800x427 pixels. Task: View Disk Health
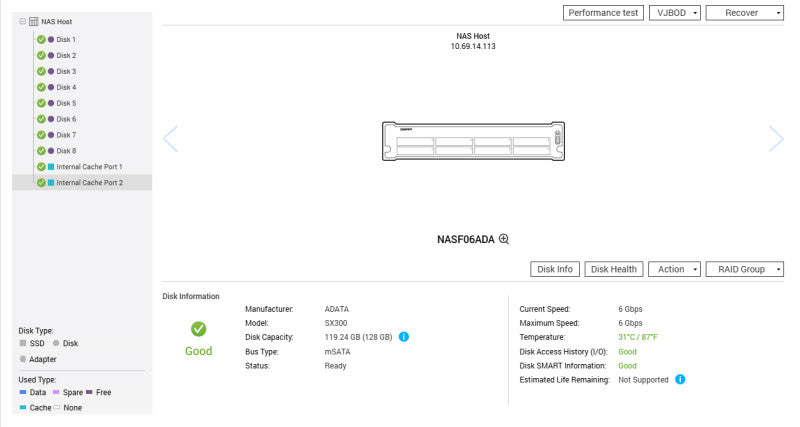[x=613, y=269]
